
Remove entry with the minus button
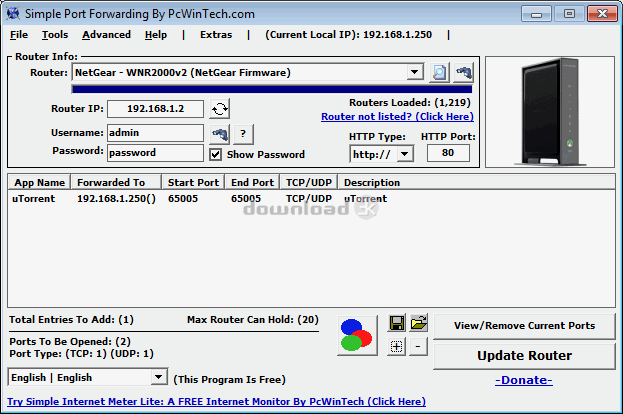point(418,346)
